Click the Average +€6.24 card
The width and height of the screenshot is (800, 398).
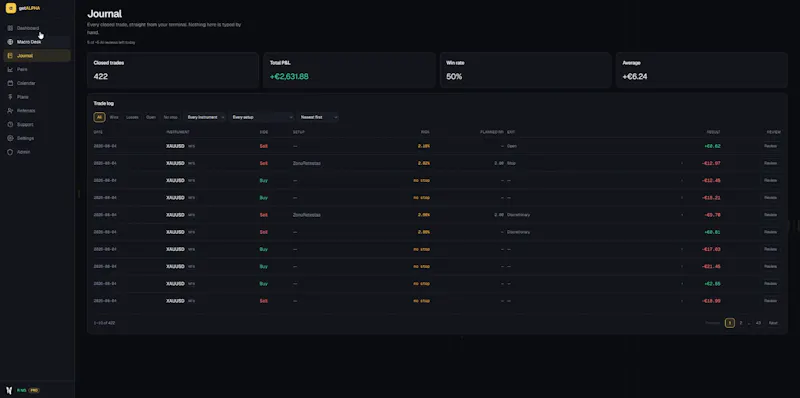pyautogui.click(x=702, y=70)
